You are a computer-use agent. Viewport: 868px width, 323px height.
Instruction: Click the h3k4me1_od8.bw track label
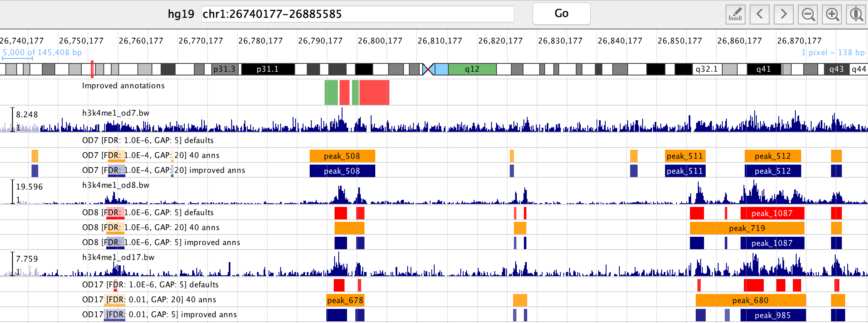point(116,185)
